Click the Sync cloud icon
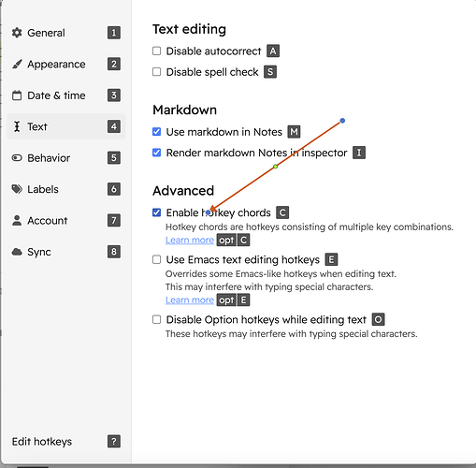This screenshot has height=468, width=476. [x=17, y=252]
